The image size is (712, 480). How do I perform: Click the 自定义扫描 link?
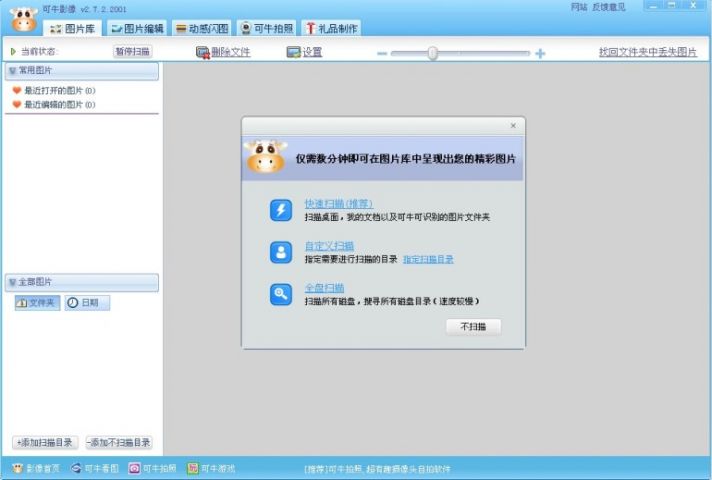[329, 246]
